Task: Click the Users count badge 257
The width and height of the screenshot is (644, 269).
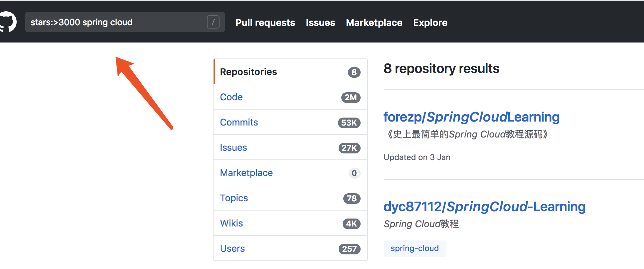Action: tap(349, 249)
